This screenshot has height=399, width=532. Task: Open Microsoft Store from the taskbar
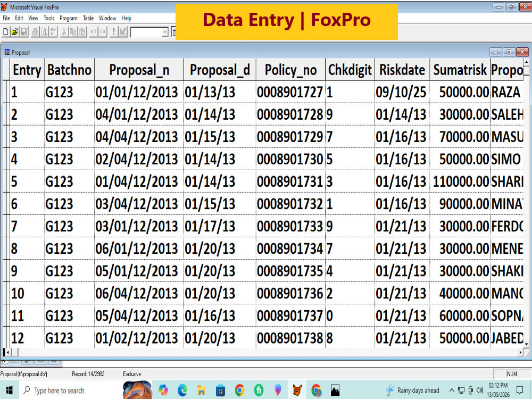(220, 390)
